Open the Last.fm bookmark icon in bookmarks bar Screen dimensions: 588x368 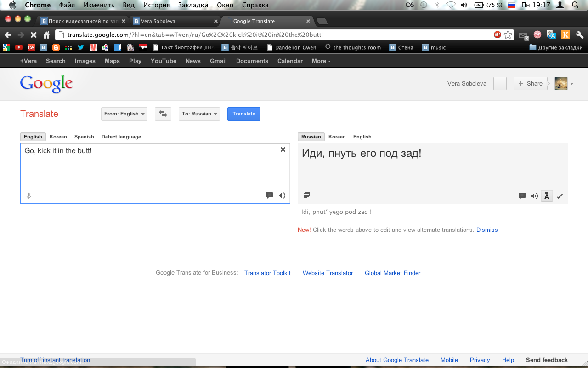coord(31,47)
